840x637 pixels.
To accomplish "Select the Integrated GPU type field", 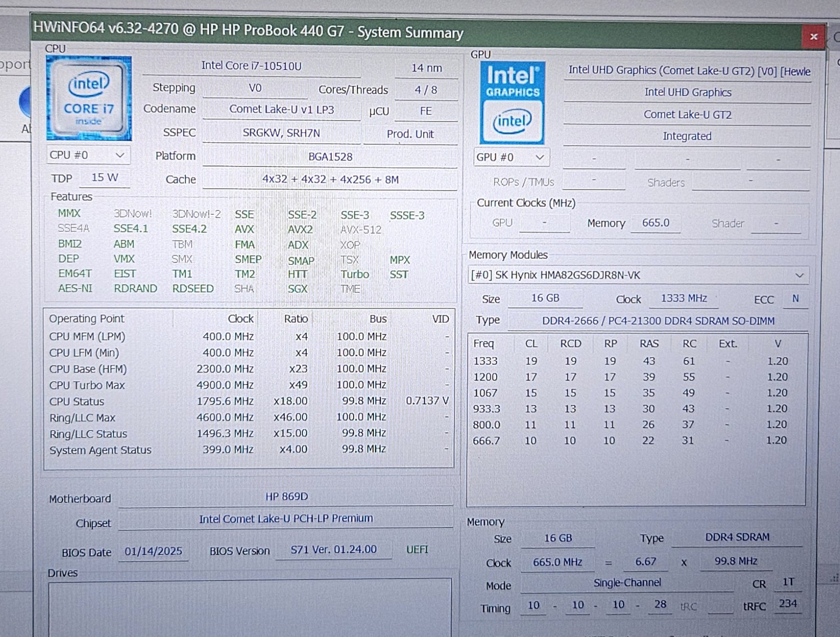I will (687, 136).
